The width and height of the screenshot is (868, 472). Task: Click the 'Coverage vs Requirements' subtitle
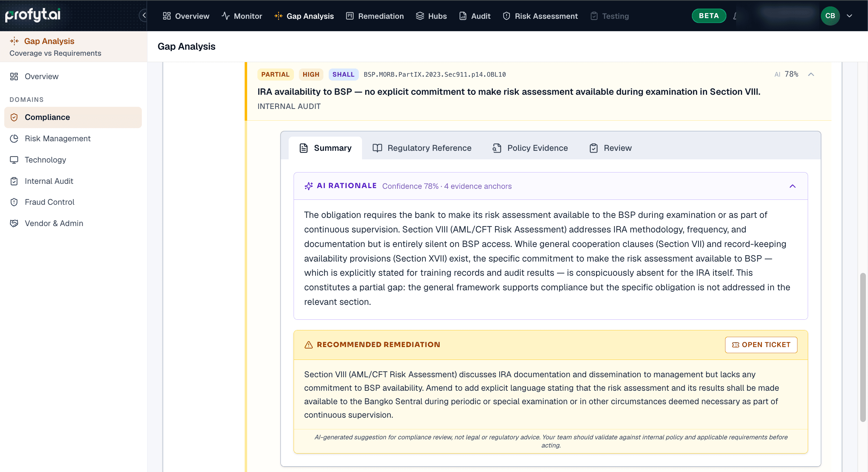(x=55, y=53)
